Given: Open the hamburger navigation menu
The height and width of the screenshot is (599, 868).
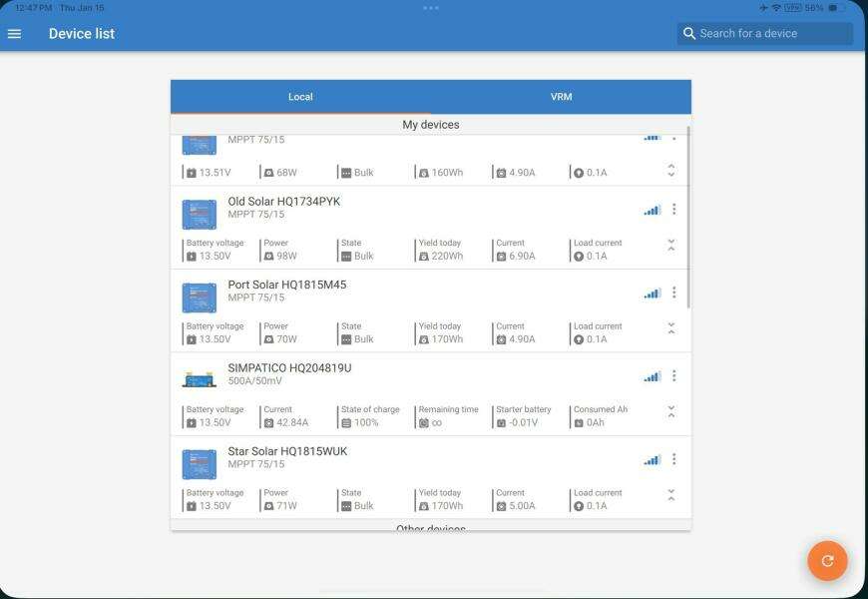Looking at the screenshot, I should [x=15, y=34].
